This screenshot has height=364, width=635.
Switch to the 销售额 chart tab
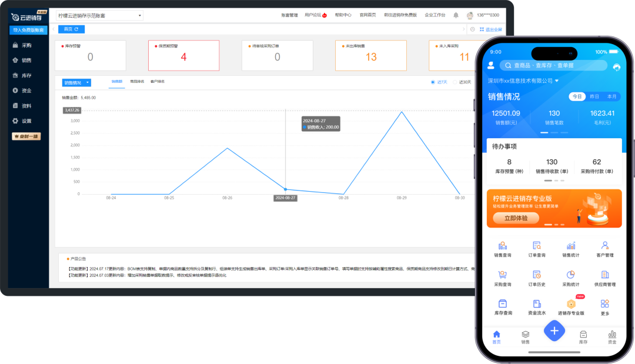[x=116, y=81]
